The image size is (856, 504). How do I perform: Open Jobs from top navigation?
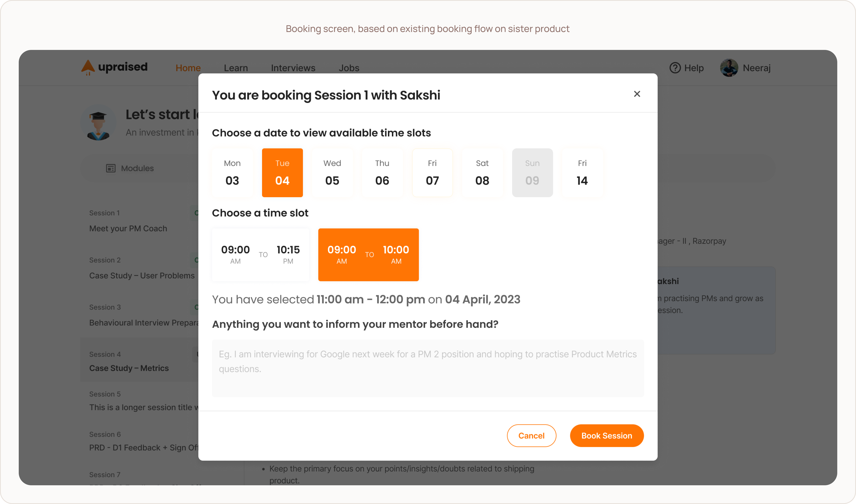pos(349,68)
